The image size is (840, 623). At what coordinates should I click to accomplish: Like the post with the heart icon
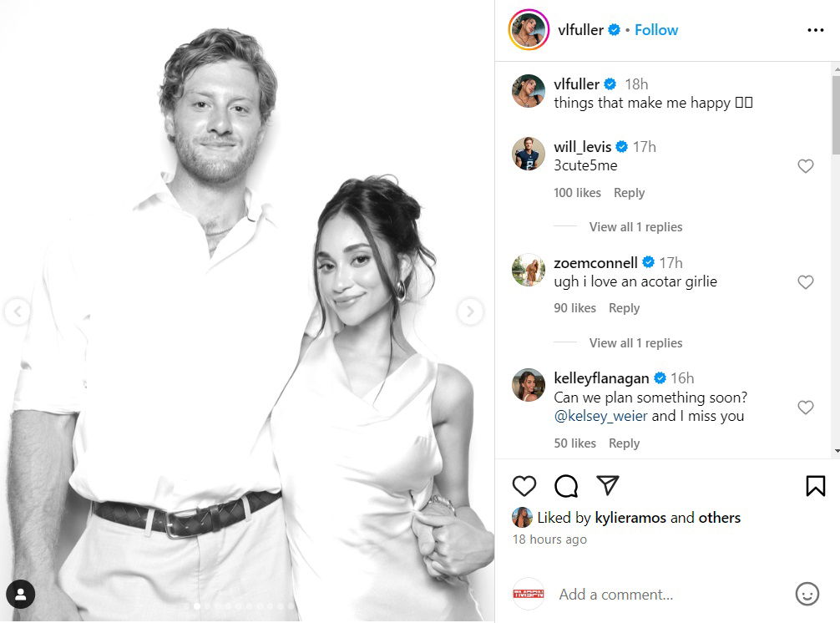tap(524, 485)
